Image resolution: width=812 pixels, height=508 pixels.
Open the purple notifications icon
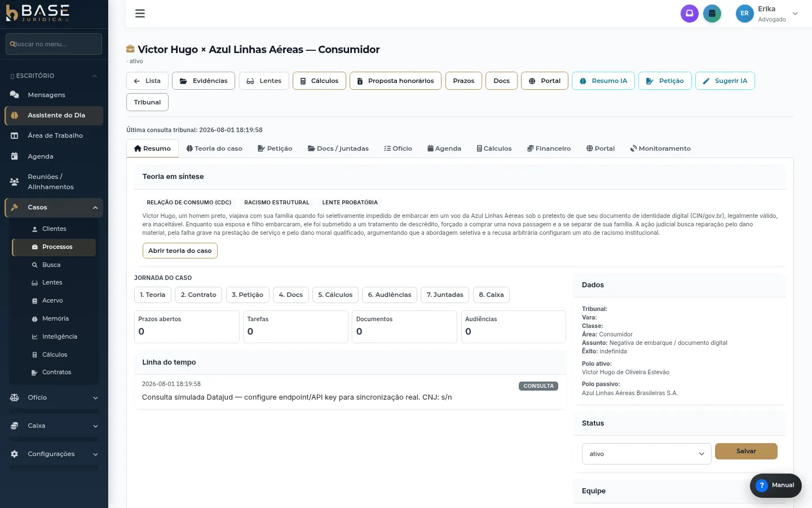689,14
